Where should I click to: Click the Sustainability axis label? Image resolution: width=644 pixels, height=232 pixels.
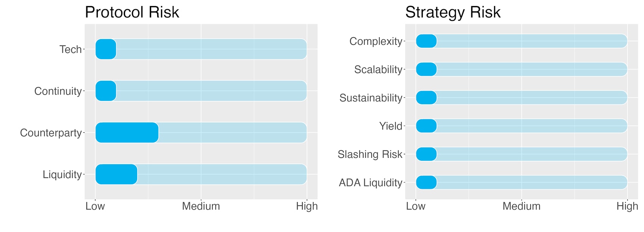(370, 98)
